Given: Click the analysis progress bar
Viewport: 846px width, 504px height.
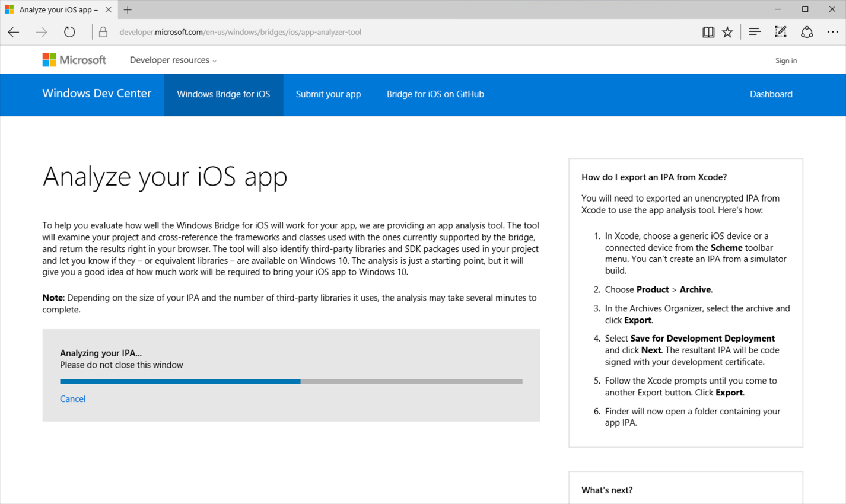Looking at the screenshot, I should tap(291, 381).
